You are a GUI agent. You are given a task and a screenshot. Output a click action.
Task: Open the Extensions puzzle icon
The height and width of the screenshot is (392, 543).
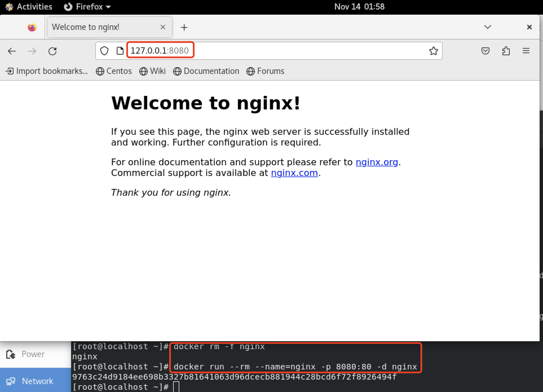(x=506, y=51)
